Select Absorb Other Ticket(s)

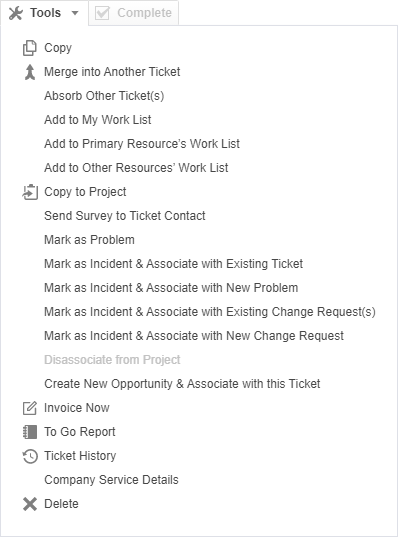pos(104,96)
